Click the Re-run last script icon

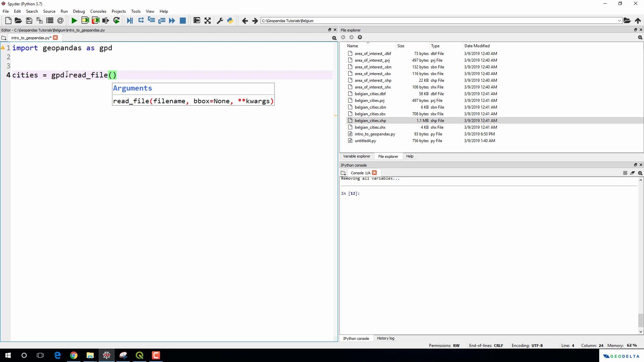pyautogui.click(x=116, y=21)
